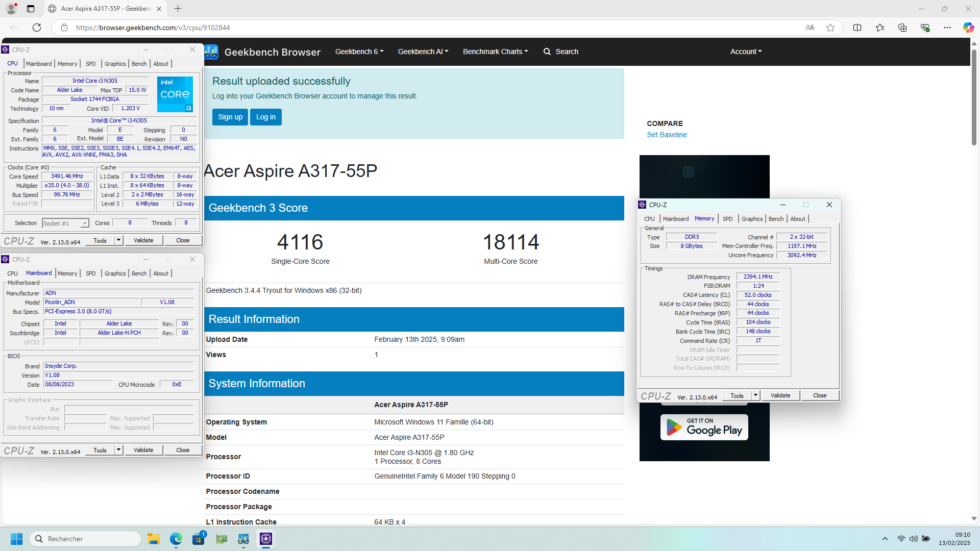980x551 pixels.
Task: Switch to SPD tab in top CPU-Z window
Action: point(91,64)
